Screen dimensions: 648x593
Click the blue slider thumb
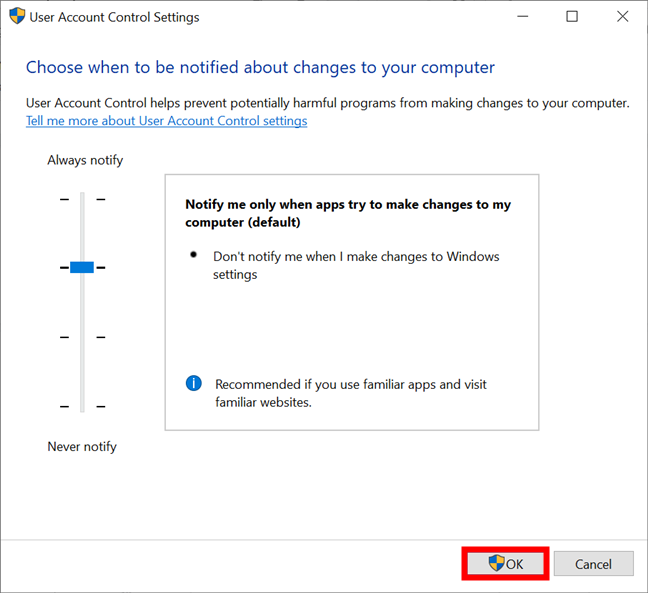click(x=82, y=267)
